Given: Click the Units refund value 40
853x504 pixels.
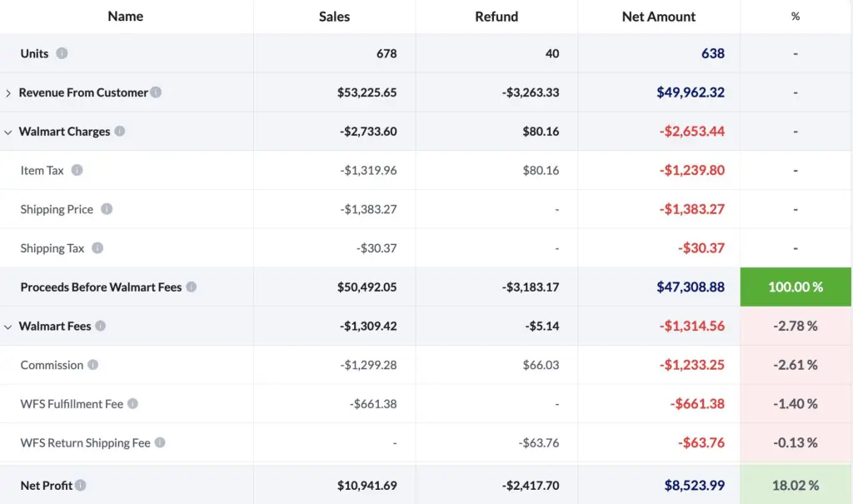Looking at the screenshot, I should (552, 53).
